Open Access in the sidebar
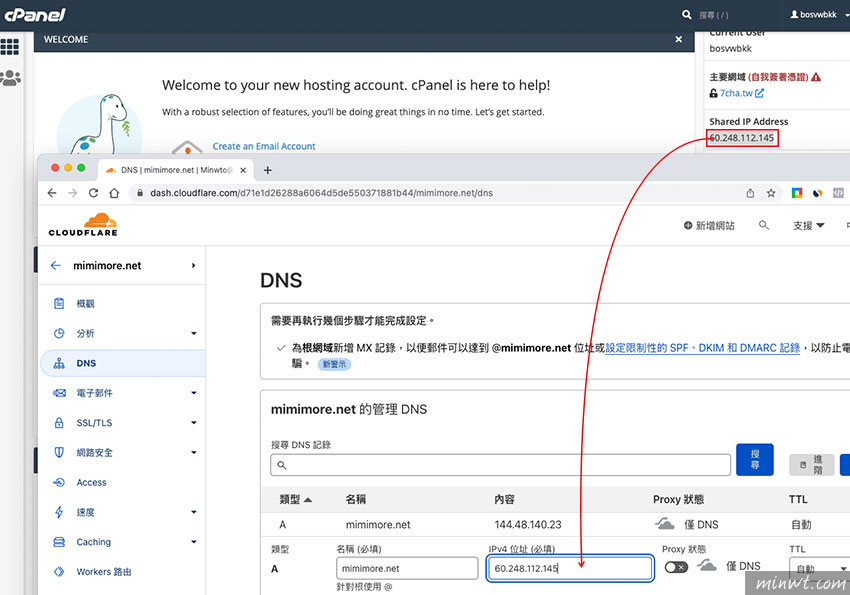This screenshot has width=850, height=595. [x=91, y=482]
